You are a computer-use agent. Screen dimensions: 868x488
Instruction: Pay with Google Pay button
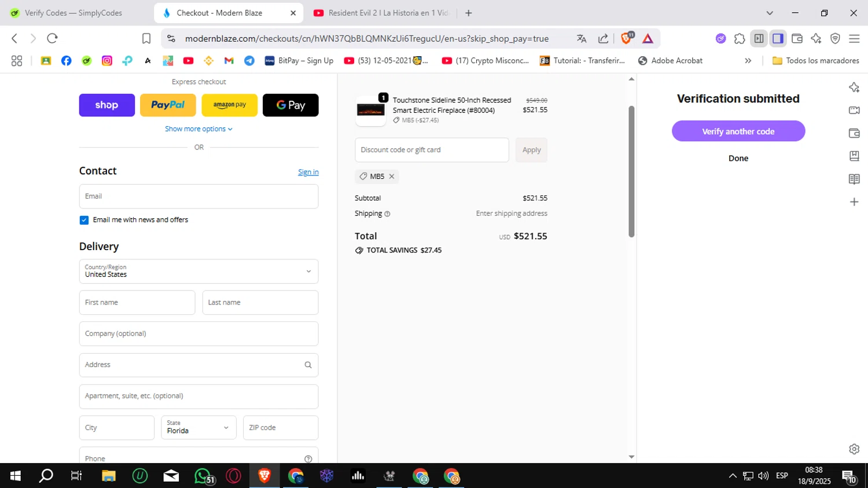(x=290, y=105)
